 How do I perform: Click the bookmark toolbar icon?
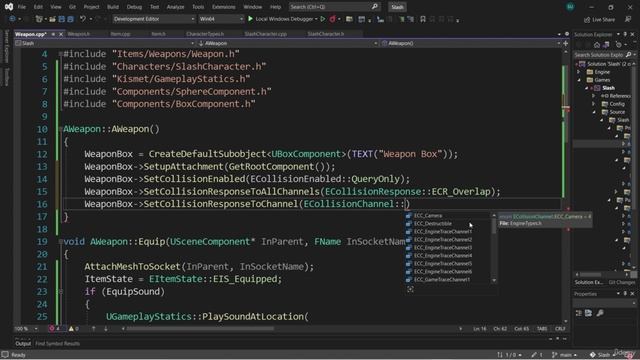coord(423,19)
